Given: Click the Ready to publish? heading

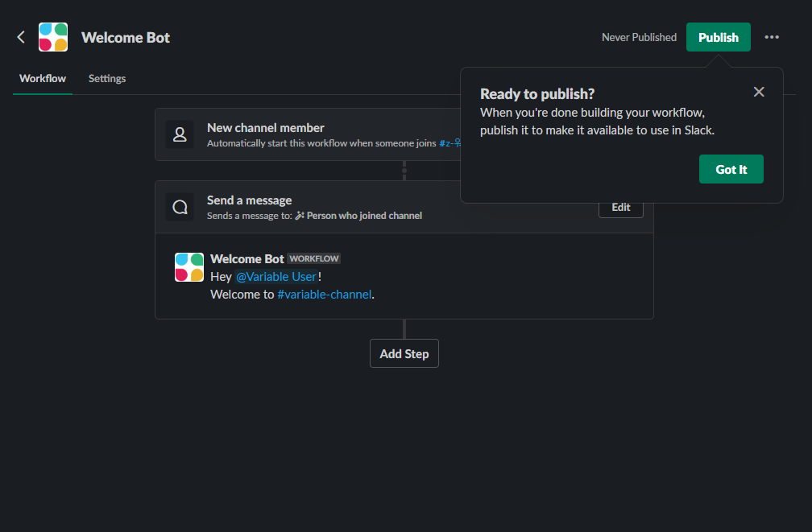Looking at the screenshot, I should 537,94.
